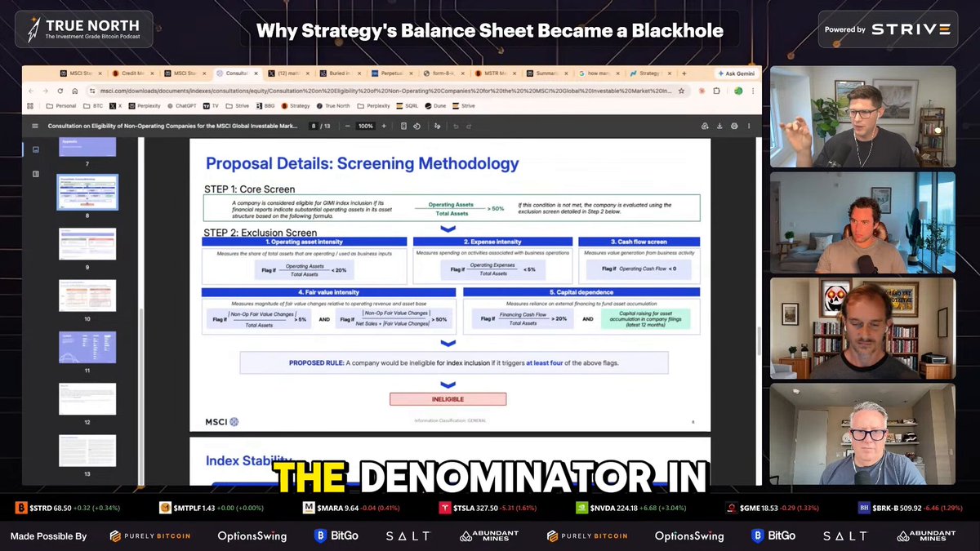Click the fit to page icon

click(x=405, y=126)
